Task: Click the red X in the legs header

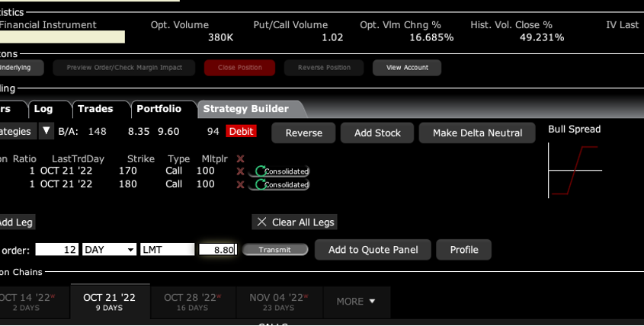Action: click(240, 158)
